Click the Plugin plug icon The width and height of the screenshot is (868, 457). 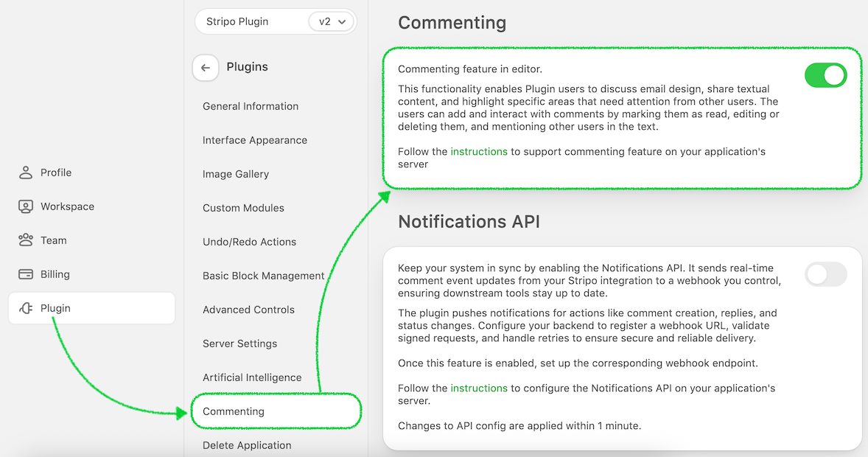coord(26,308)
